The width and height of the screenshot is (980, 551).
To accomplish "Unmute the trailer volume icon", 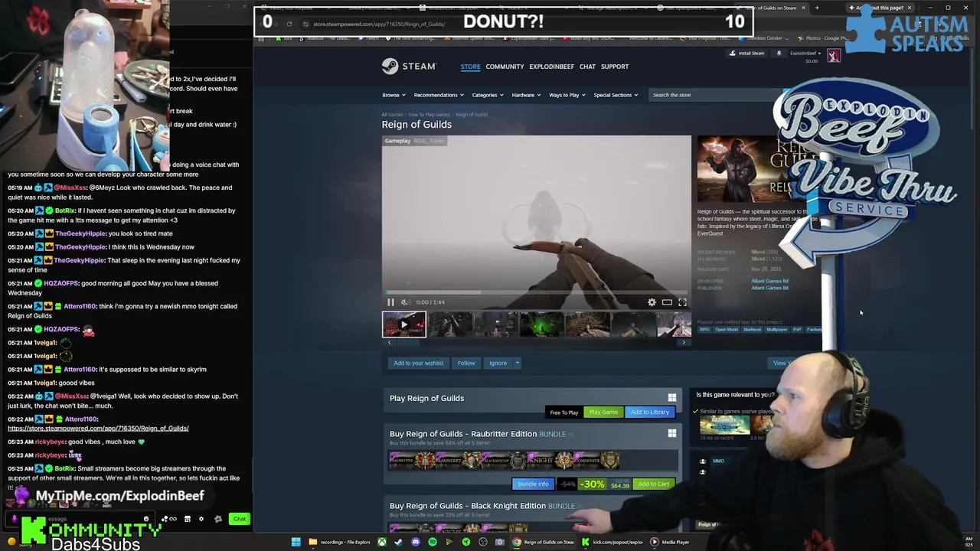I will pos(405,302).
